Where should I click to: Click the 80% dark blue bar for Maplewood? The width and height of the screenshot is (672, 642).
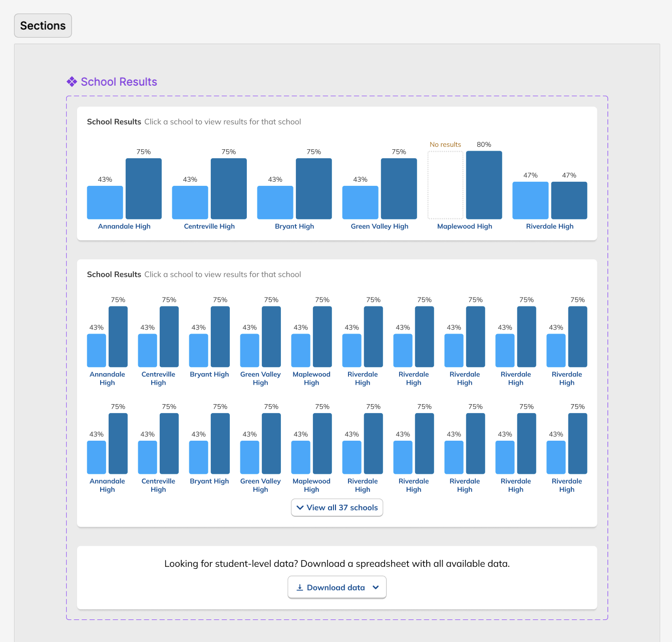coord(484,185)
